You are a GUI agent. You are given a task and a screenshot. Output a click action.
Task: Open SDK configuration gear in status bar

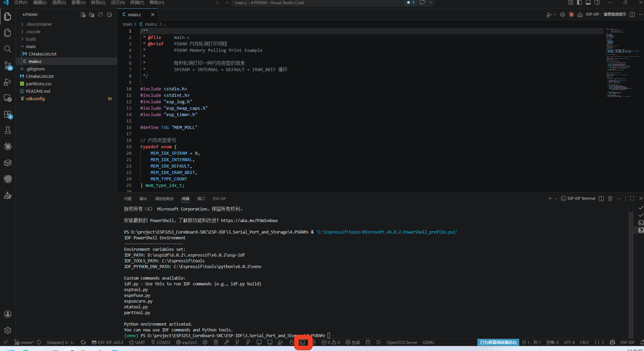205,342
